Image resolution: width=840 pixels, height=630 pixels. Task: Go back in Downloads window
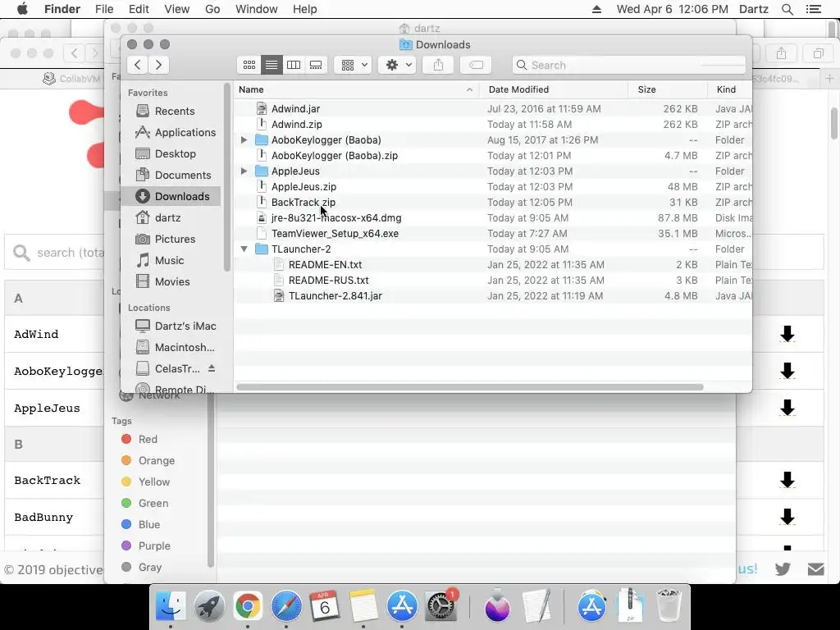138,65
